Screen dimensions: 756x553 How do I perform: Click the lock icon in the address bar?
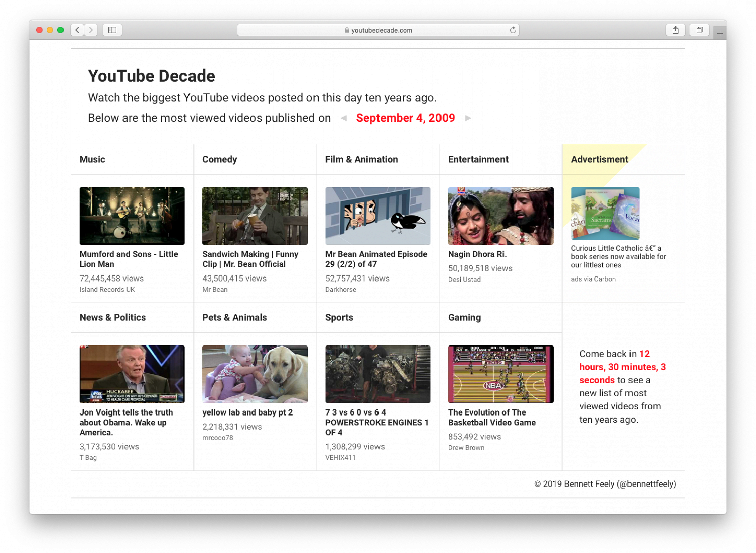point(347,30)
